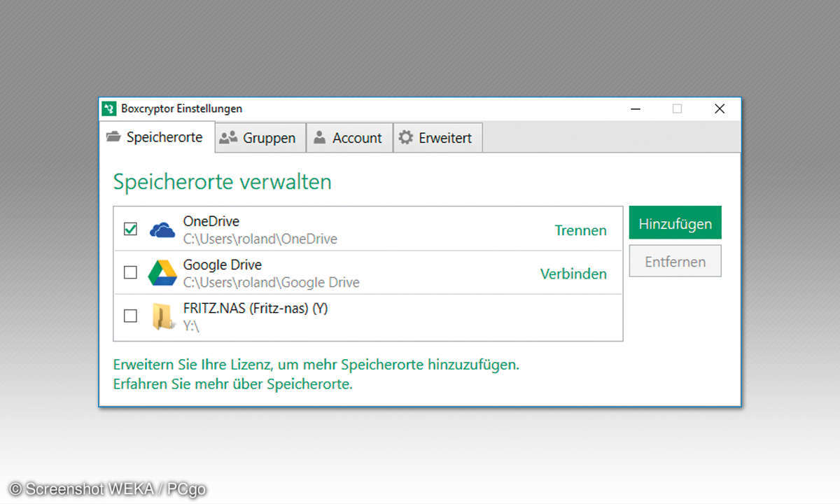
Task: Click the Entfernen button
Action: (675, 261)
